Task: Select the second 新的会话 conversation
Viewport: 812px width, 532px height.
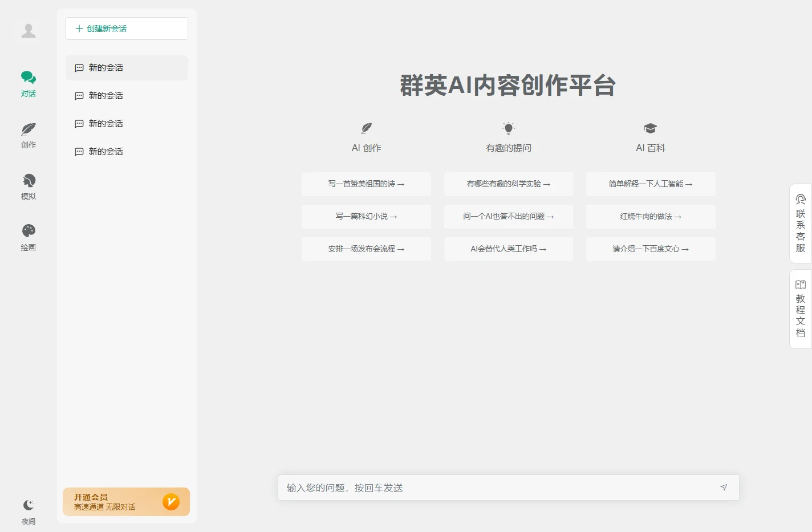Action: coord(127,96)
